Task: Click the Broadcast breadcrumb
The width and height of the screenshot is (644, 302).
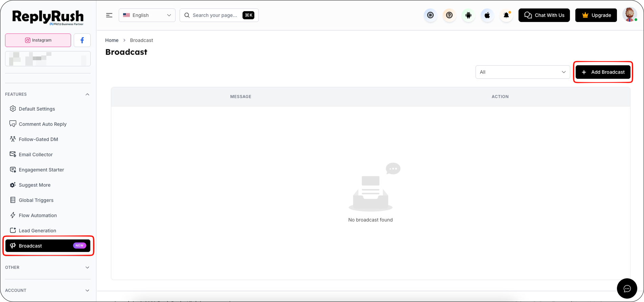Action: click(x=141, y=40)
